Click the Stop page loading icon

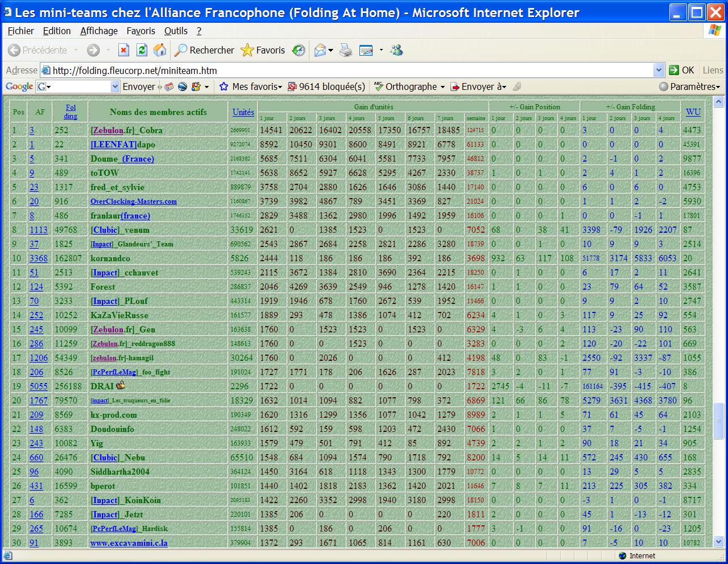coord(123,51)
